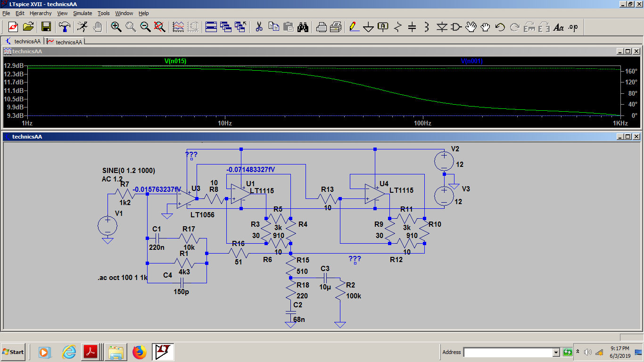The image size is (644, 362).
Task: Open the Help menu
Action: (144, 13)
